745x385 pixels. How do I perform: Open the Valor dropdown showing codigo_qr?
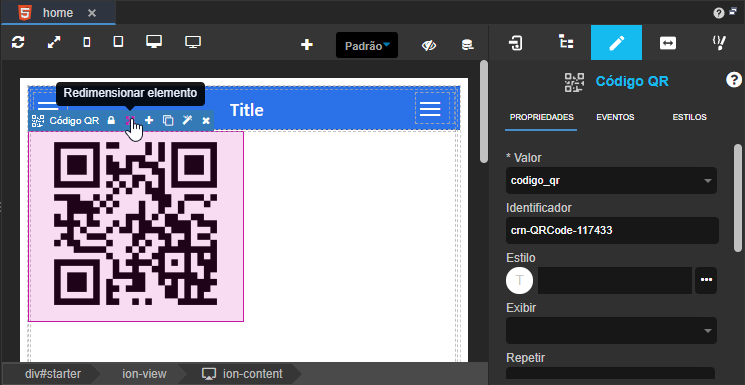click(611, 181)
